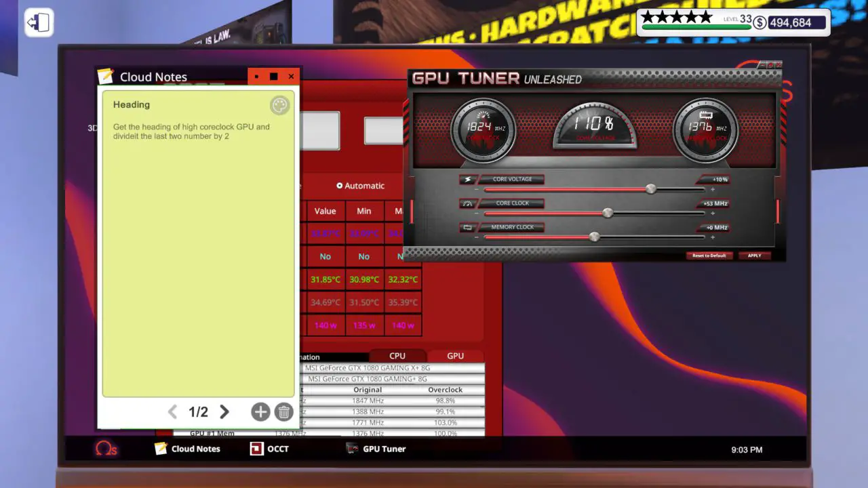Go to next note page arrow
868x488 pixels.
pos(224,411)
